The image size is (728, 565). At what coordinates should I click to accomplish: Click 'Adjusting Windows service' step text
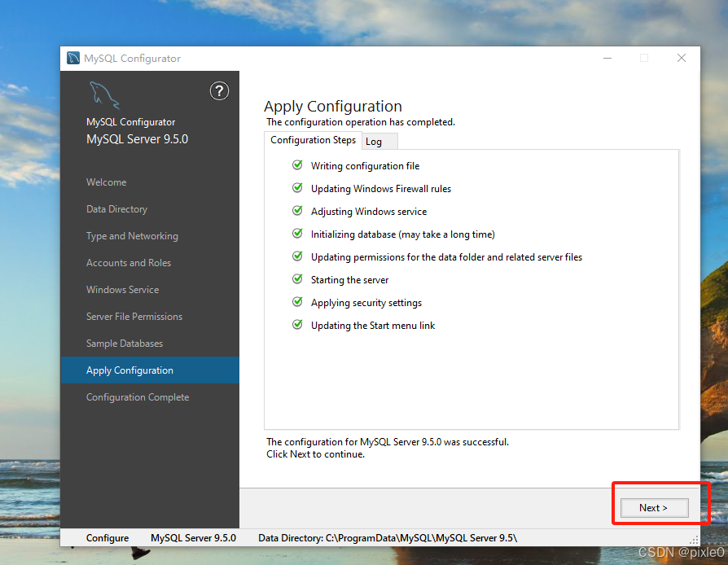coord(369,212)
